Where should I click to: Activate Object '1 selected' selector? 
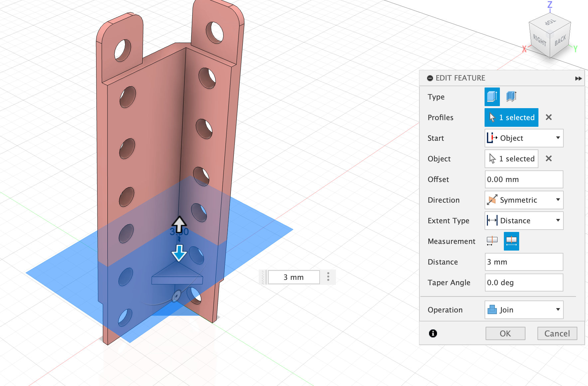511,159
